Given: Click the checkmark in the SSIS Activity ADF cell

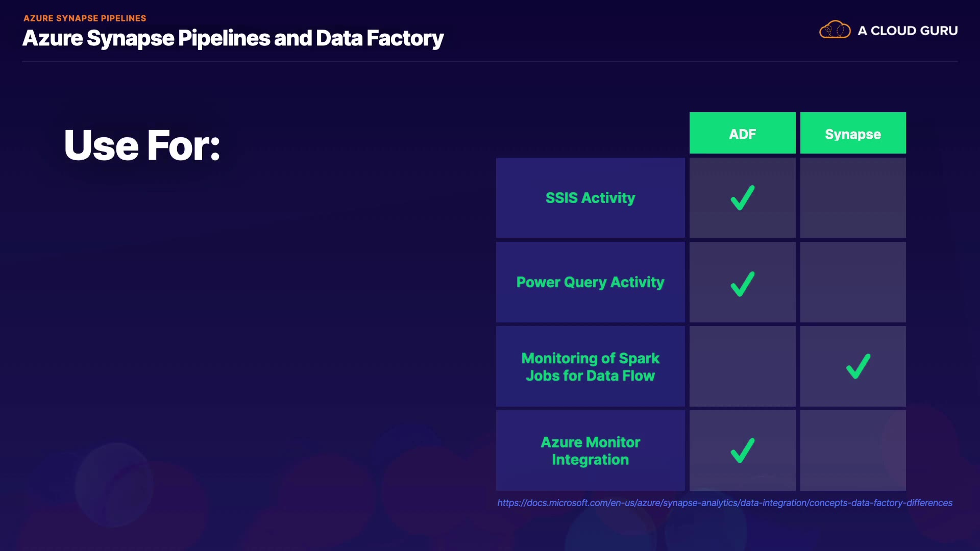Looking at the screenshot, I should (743, 198).
